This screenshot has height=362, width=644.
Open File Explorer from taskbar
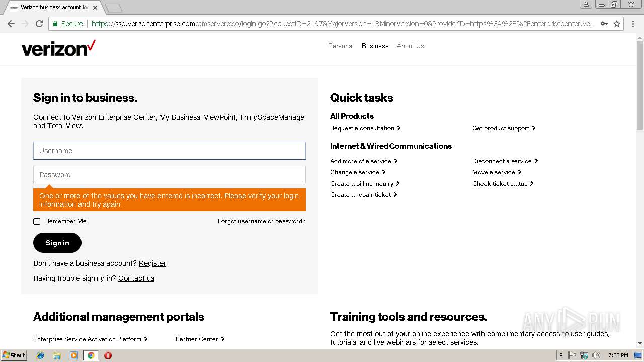[x=57, y=355]
